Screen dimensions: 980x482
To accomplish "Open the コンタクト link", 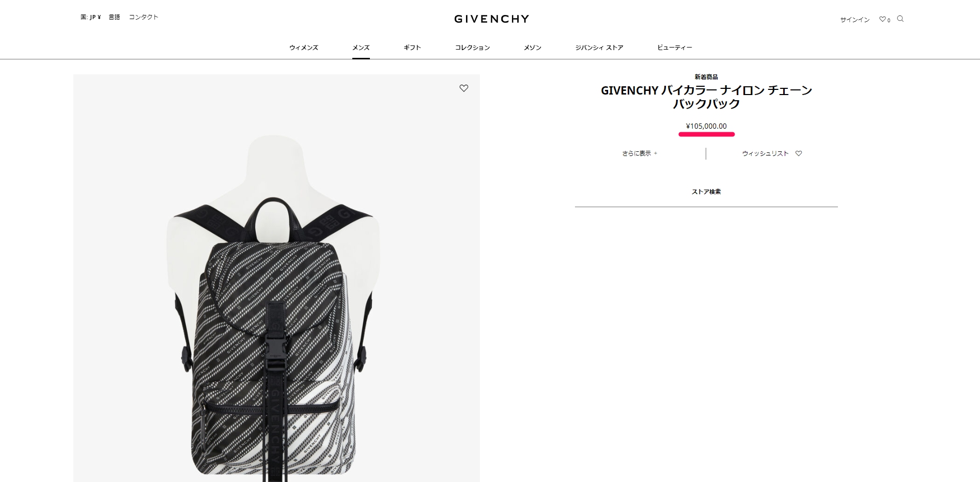I will point(144,17).
